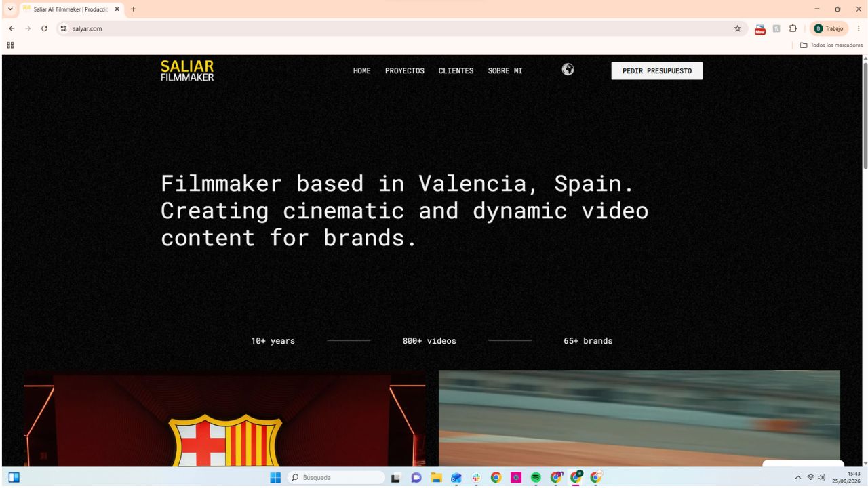
Task: Open the Trabajo profile menu
Action: [829, 28]
